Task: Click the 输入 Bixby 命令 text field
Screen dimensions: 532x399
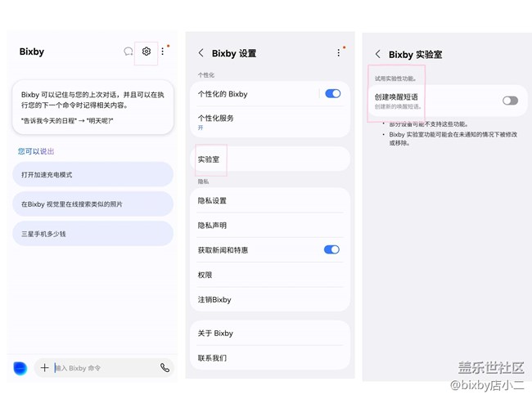Action: tap(102, 368)
